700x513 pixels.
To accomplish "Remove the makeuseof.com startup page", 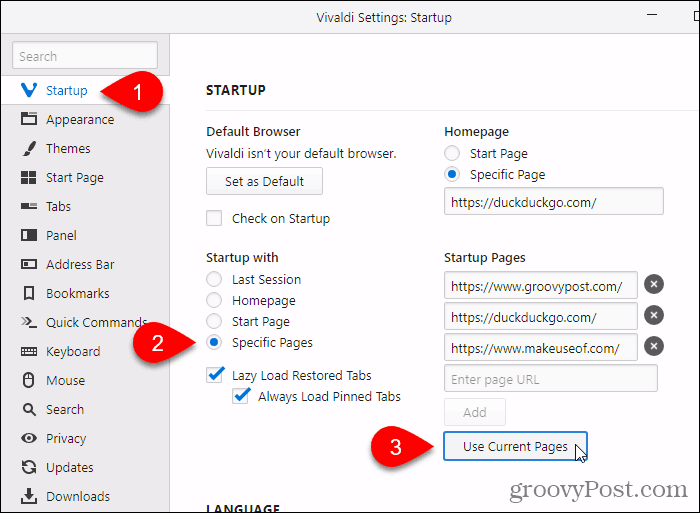I will pyautogui.click(x=654, y=346).
